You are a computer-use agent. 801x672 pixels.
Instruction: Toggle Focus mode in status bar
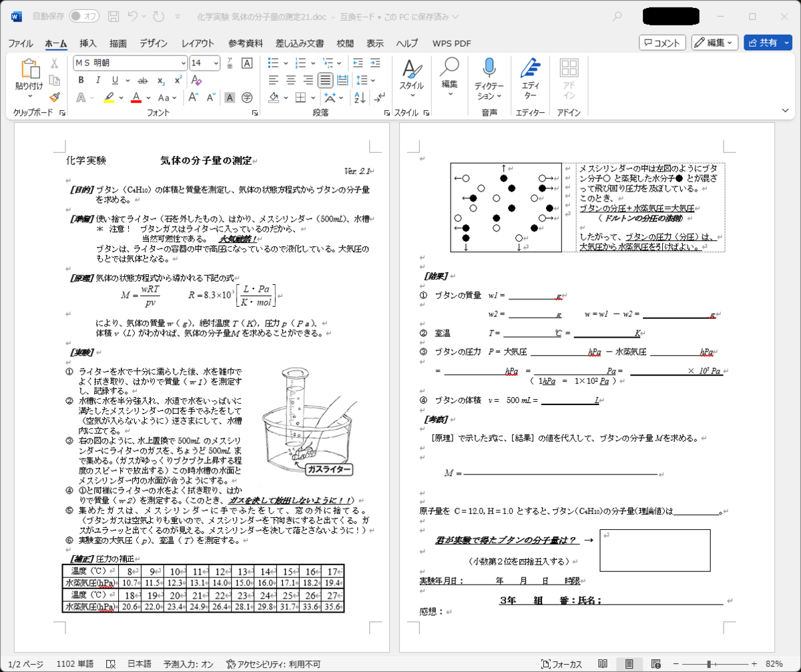click(x=562, y=664)
